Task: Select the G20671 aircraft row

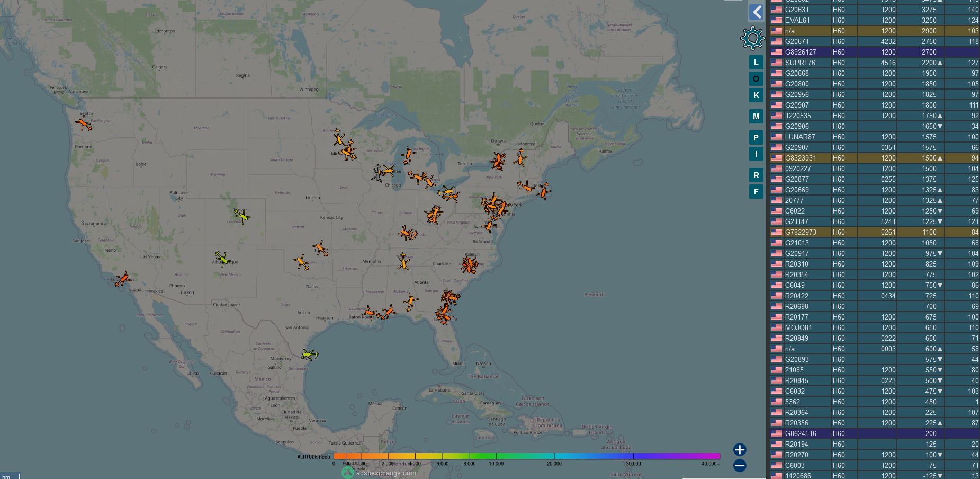Action: tap(875, 41)
